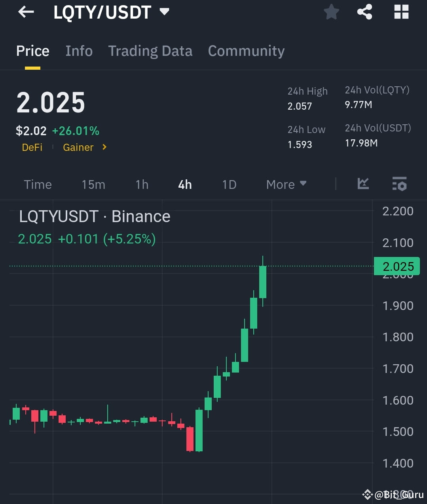Open technical indicators settings icon
The height and width of the screenshot is (504, 427).
coord(399,184)
